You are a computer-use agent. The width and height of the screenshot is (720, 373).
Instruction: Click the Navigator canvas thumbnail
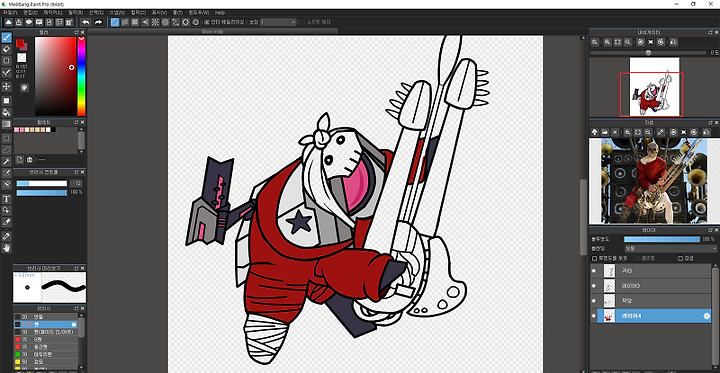[x=654, y=87]
